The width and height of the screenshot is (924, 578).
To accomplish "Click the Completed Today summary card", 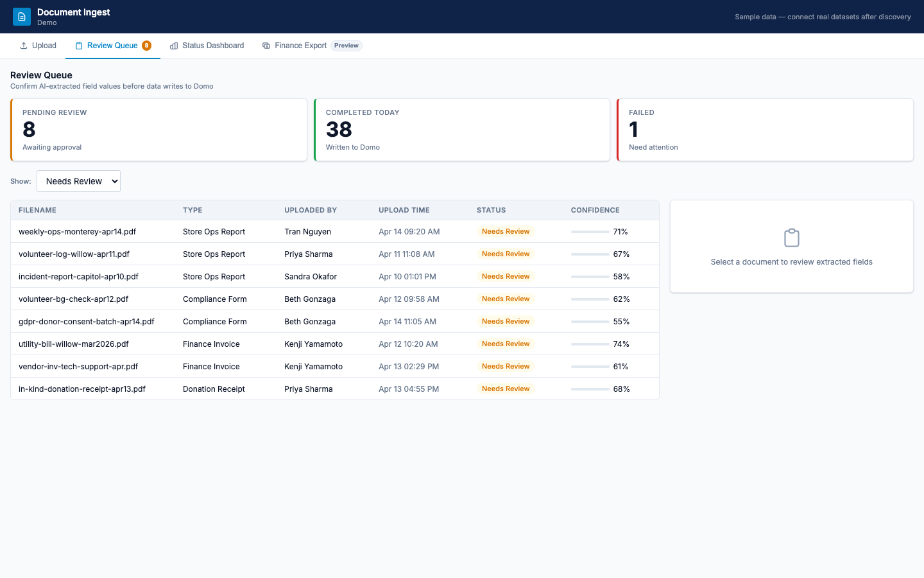I will [462, 130].
